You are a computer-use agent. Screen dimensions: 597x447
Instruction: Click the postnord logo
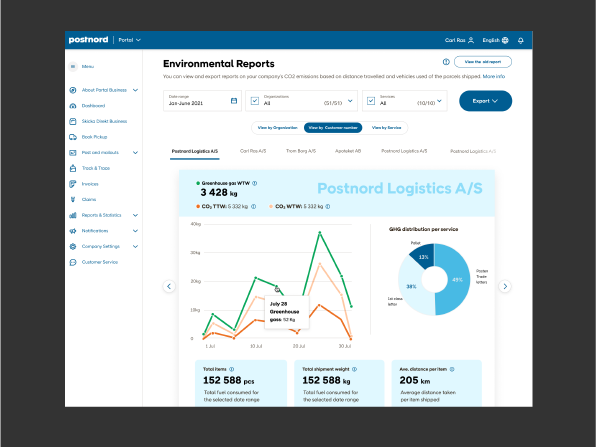tap(88, 40)
